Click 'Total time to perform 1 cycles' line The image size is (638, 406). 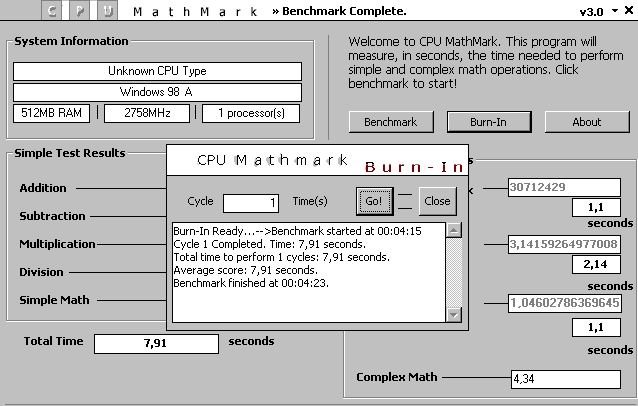[x=282, y=257]
